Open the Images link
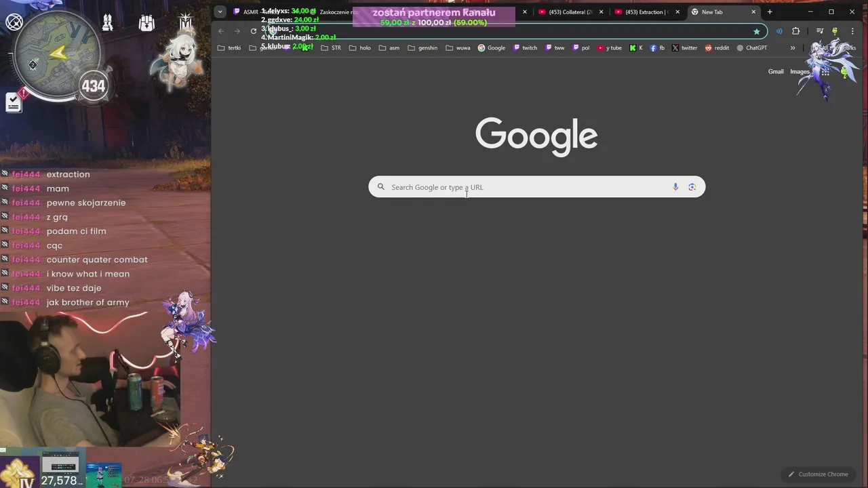 [800, 72]
